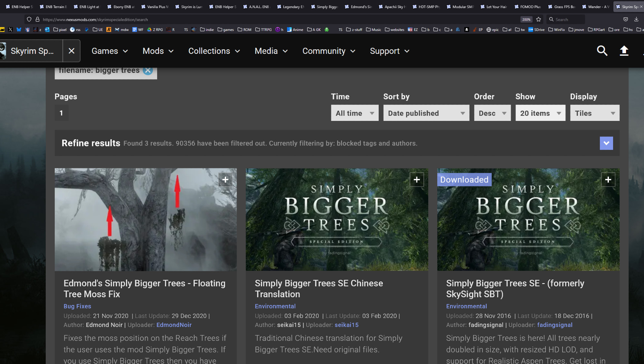Open the Bluesky butterfly bookmark
This screenshot has height=364, width=644.
pyautogui.click(x=19, y=30)
